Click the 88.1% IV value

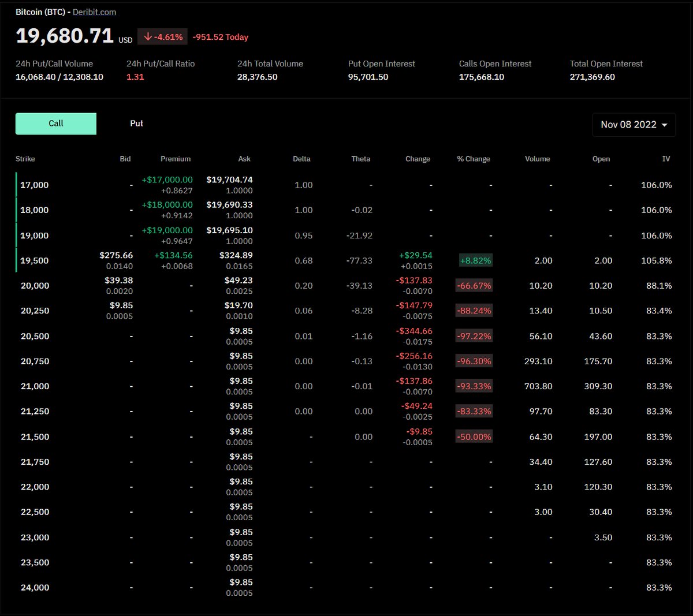tap(659, 286)
